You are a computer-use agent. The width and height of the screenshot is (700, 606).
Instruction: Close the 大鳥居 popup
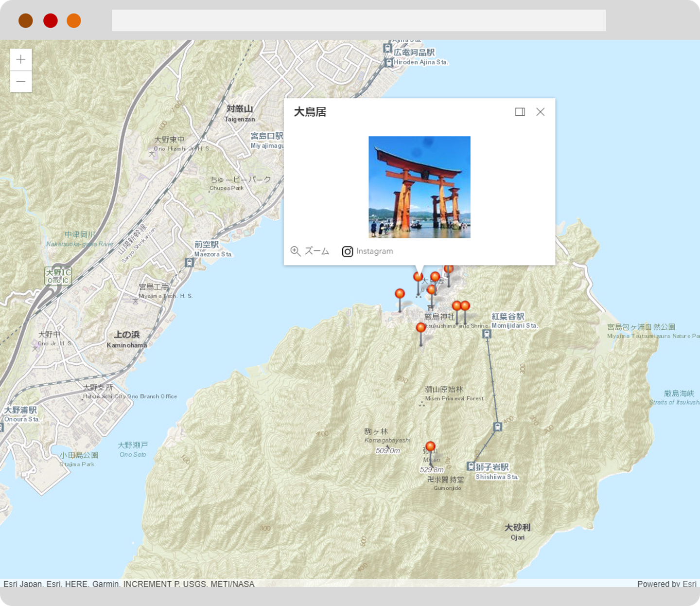point(540,112)
